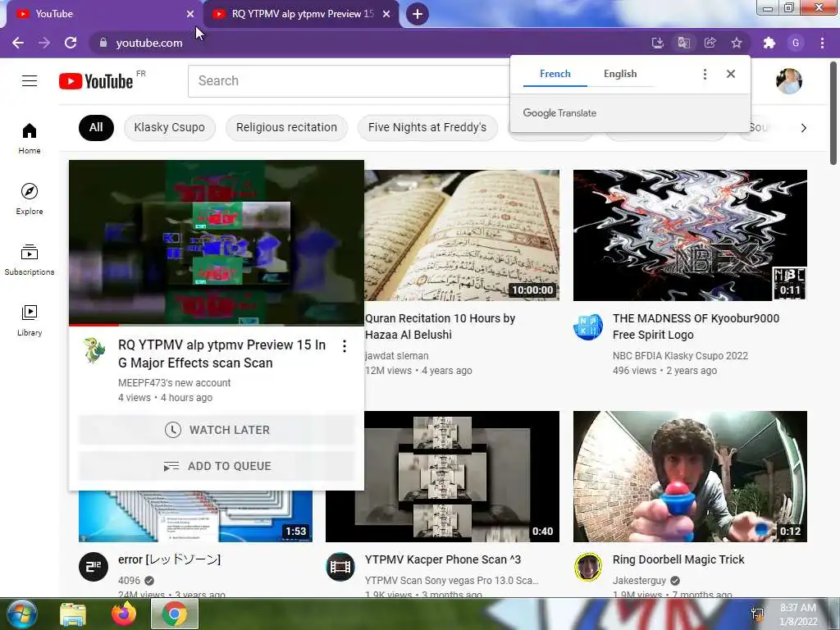Open Jakesterguy channel name link
The image size is (840, 630).
pyautogui.click(x=639, y=581)
